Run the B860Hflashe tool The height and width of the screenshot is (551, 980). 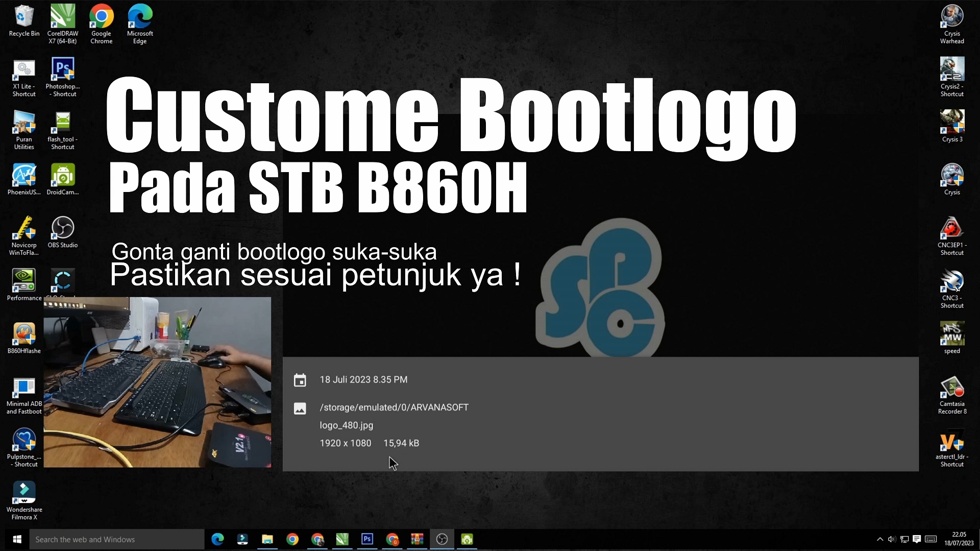pyautogui.click(x=23, y=334)
